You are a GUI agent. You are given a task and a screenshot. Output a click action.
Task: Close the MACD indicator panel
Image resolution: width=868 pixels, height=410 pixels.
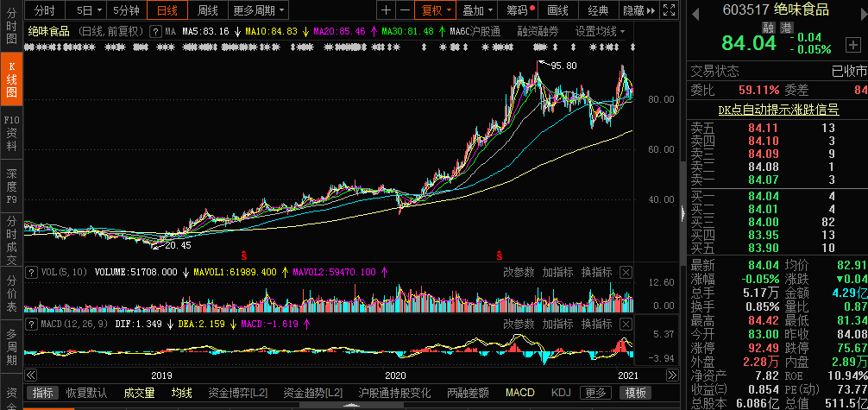(x=626, y=323)
